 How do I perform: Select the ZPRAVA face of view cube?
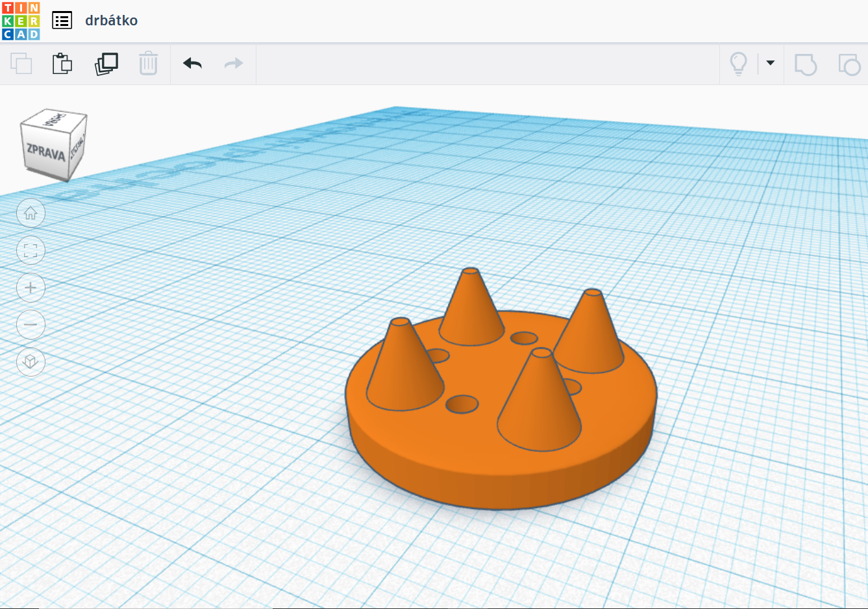45,152
